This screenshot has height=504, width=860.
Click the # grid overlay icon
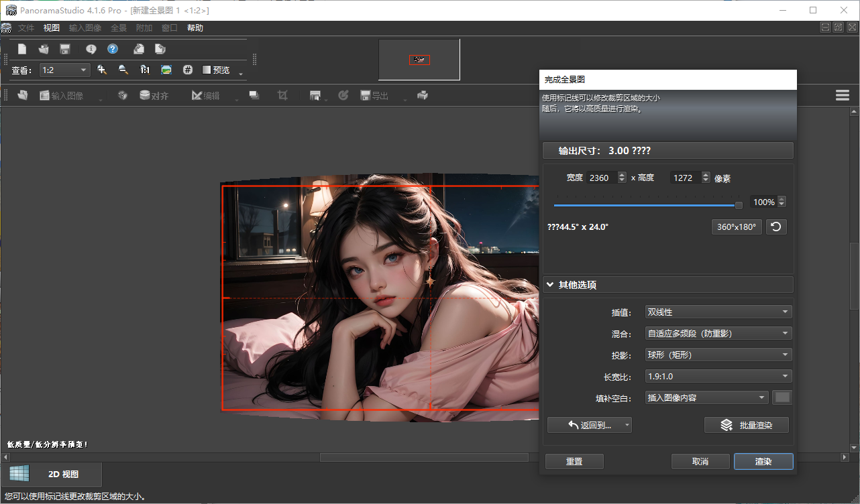click(187, 70)
